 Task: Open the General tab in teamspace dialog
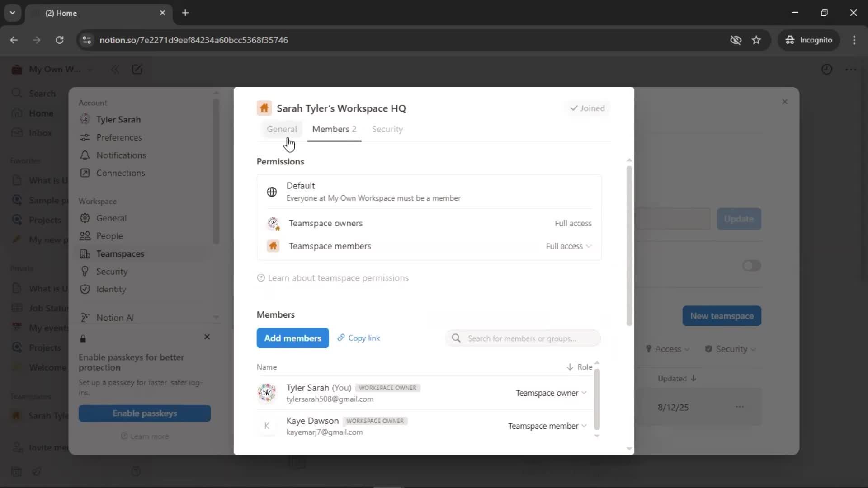pyautogui.click(x=282, y=129)
